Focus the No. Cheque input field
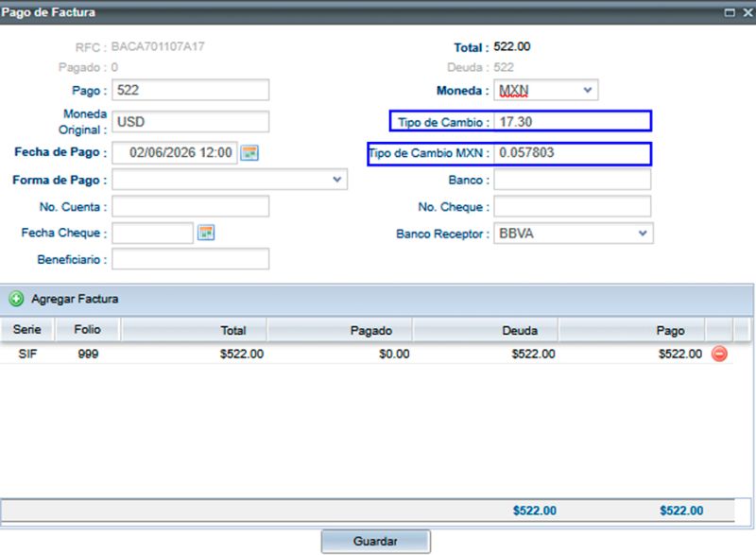The image size is (756, 555). tap(572, 206)
